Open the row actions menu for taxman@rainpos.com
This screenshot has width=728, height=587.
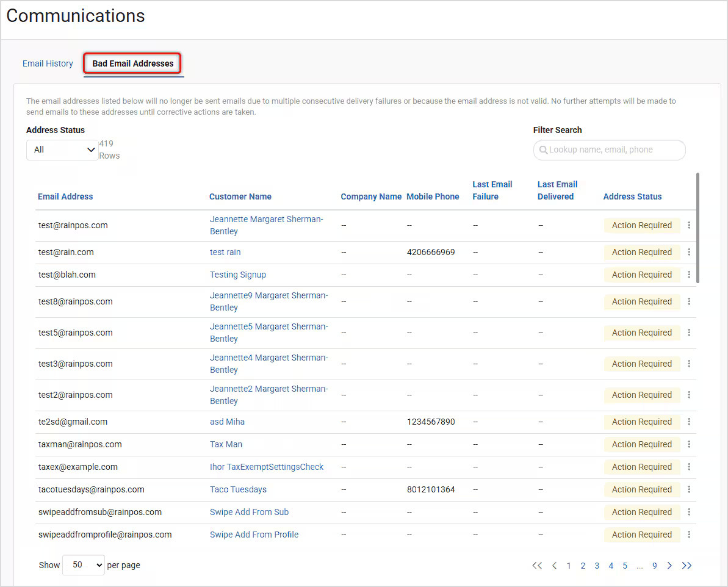click(x=689, y=444)
